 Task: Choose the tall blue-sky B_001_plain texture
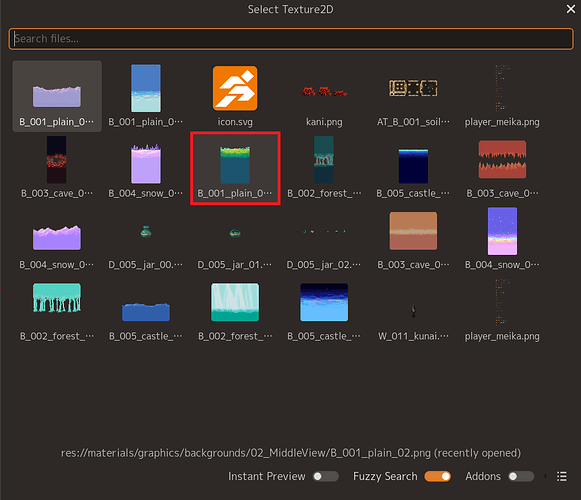click(146, 96)
